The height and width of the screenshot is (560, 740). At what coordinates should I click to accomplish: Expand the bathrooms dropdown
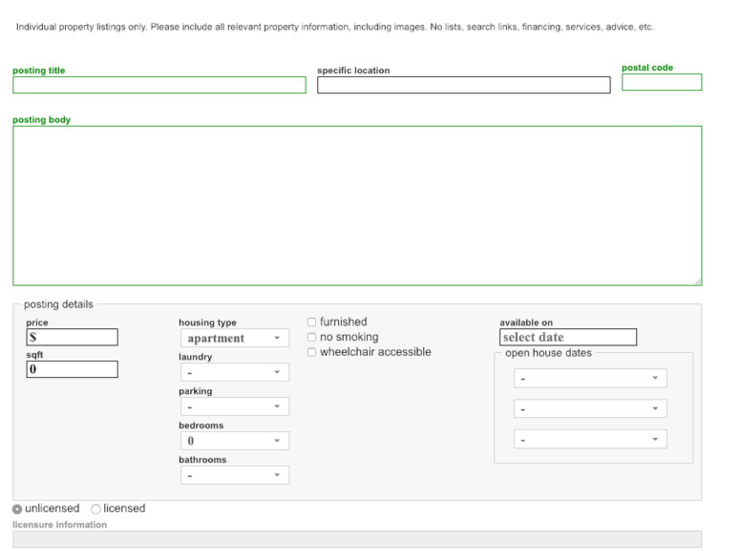pyautogui.click(x=234, y=475)
